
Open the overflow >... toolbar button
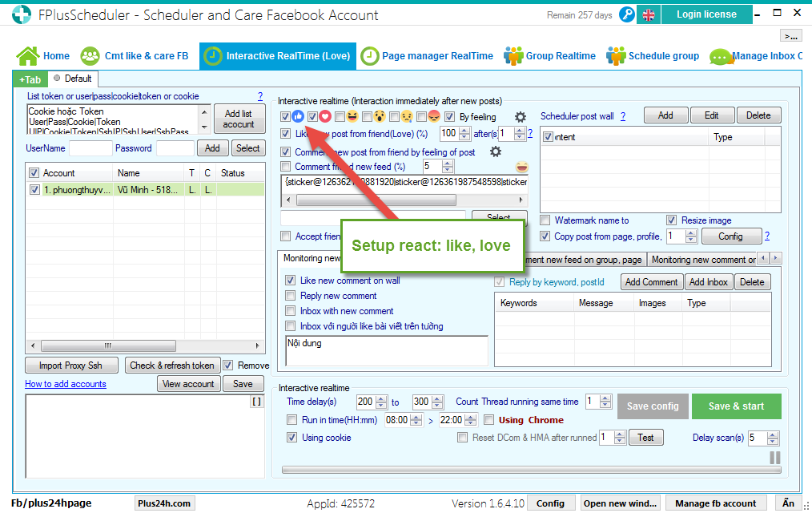[790, 36]
